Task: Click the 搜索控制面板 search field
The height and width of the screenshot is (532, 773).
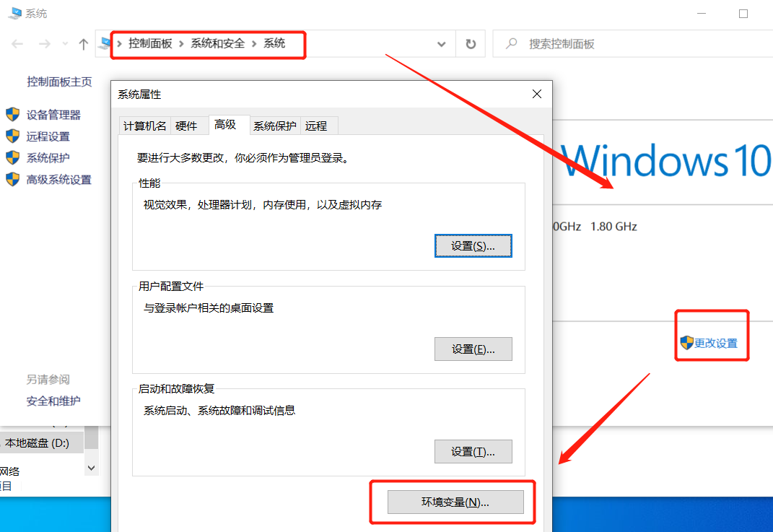Action: point(633,44)
